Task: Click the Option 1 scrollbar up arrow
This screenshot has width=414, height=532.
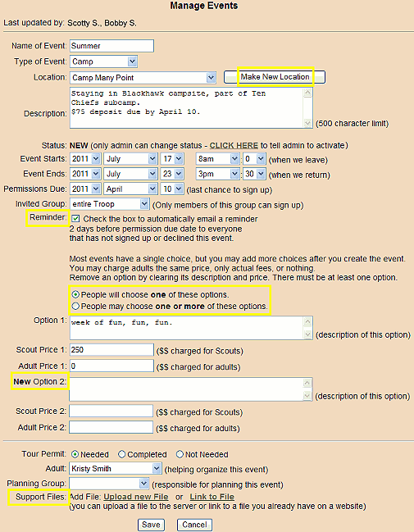Action: click(307, 321)
